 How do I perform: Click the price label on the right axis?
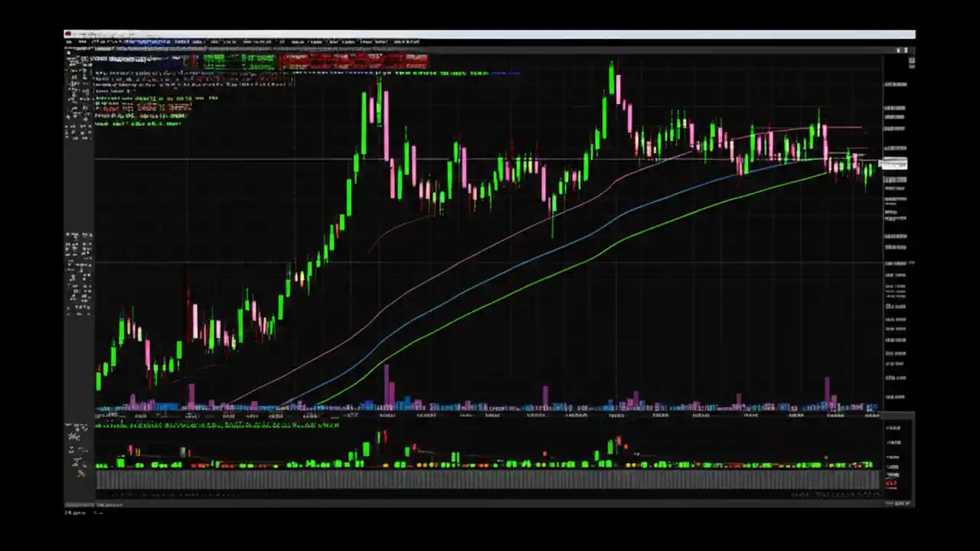[896, 163]
